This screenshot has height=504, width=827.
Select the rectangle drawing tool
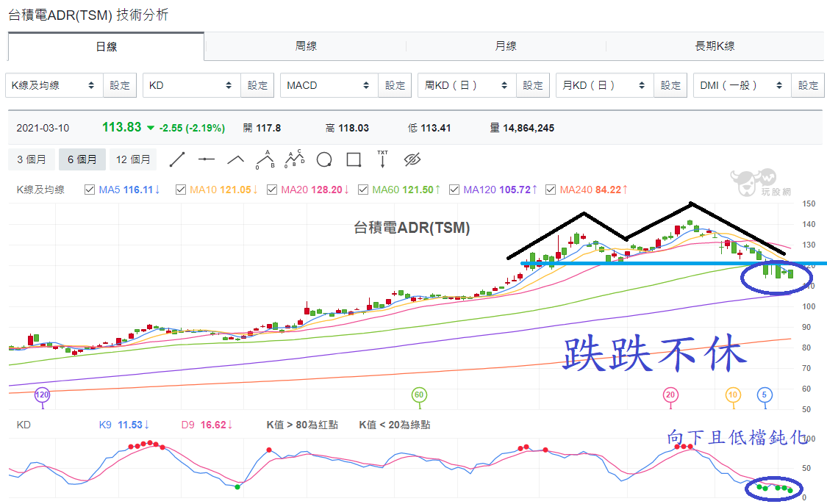point(354,159)
